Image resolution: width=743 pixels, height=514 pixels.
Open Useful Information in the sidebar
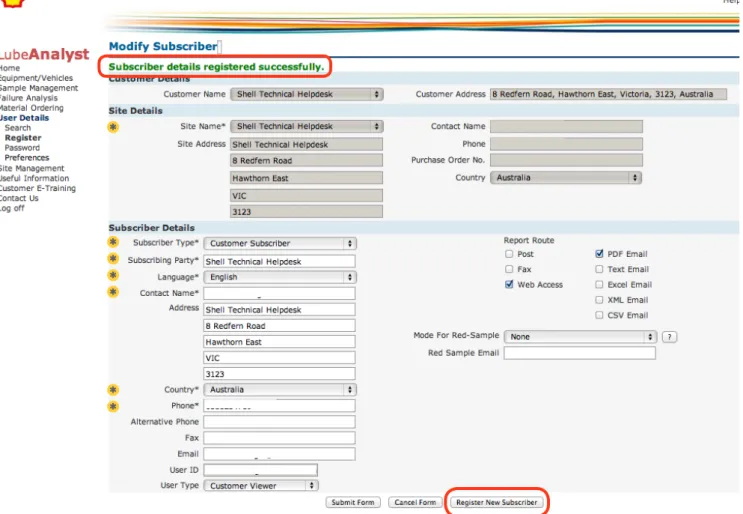[34, 178]
